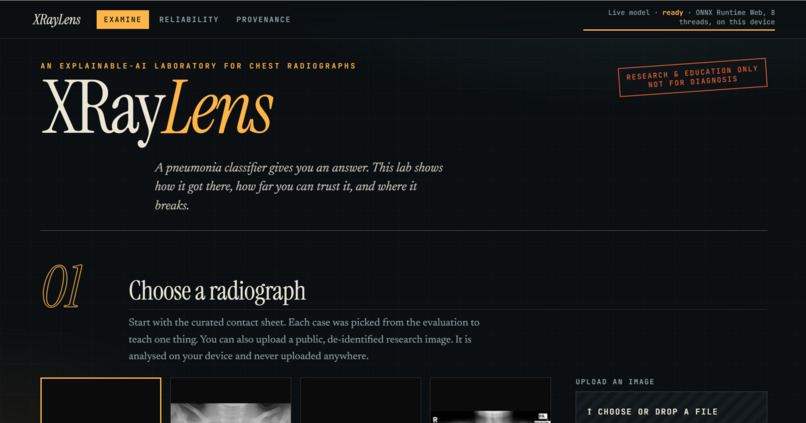Select the first highlighted radiograph thumbnail
The image size is (806, 423).
coord(101,400)
